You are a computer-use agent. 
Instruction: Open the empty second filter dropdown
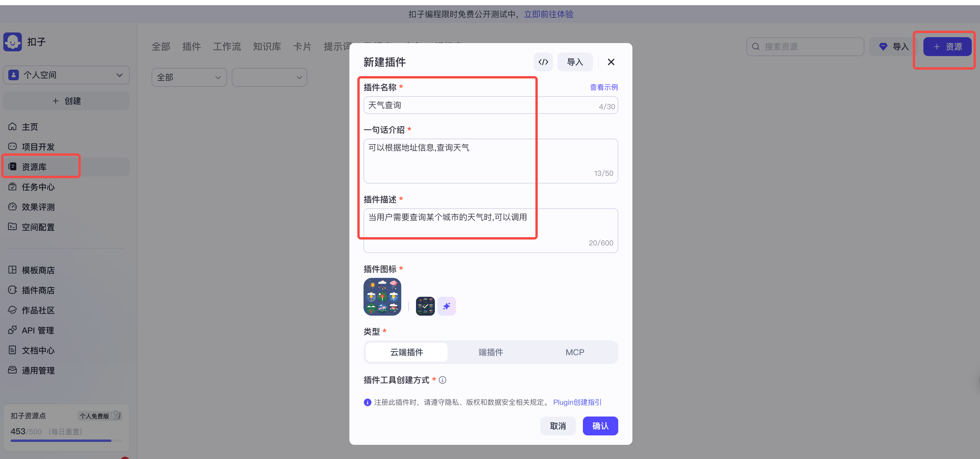pos(269,77)
